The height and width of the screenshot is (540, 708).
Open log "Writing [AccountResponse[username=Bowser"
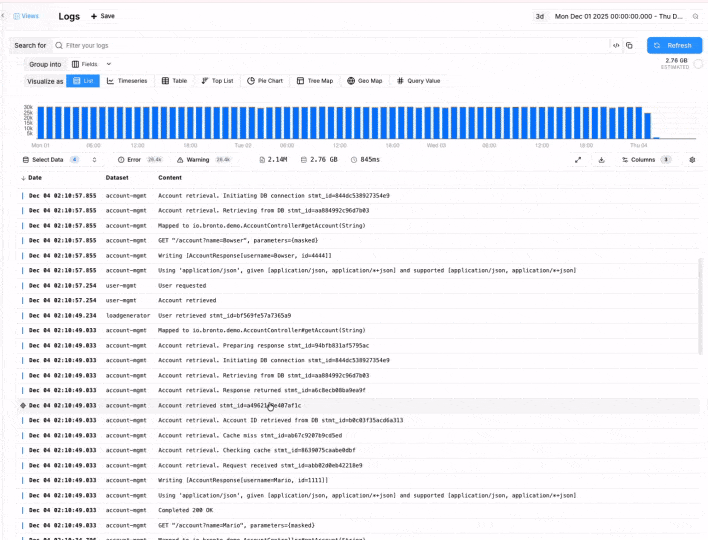(359, 256)
